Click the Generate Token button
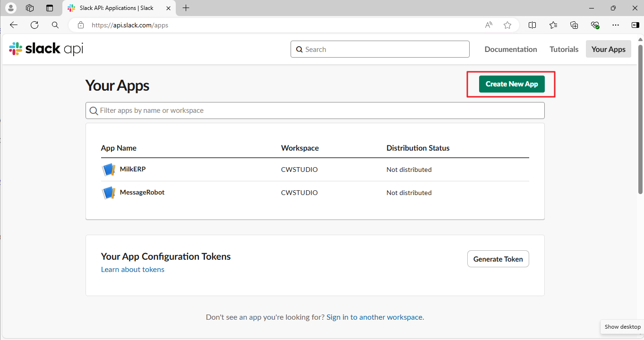Viewport: 644px width, 340px height. [x=498, y=259]
